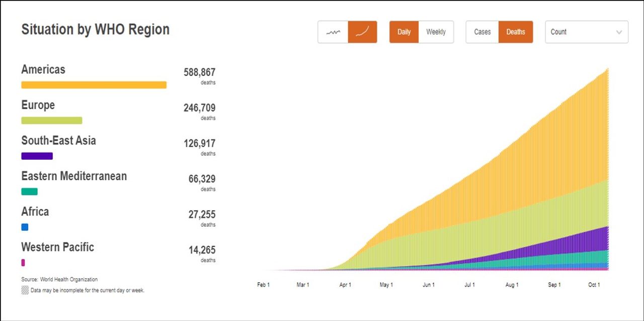Image resolution: width=644 pixels, height=321 pixels.
Task: Select the Deaths data option
Action: click(516, 32)
